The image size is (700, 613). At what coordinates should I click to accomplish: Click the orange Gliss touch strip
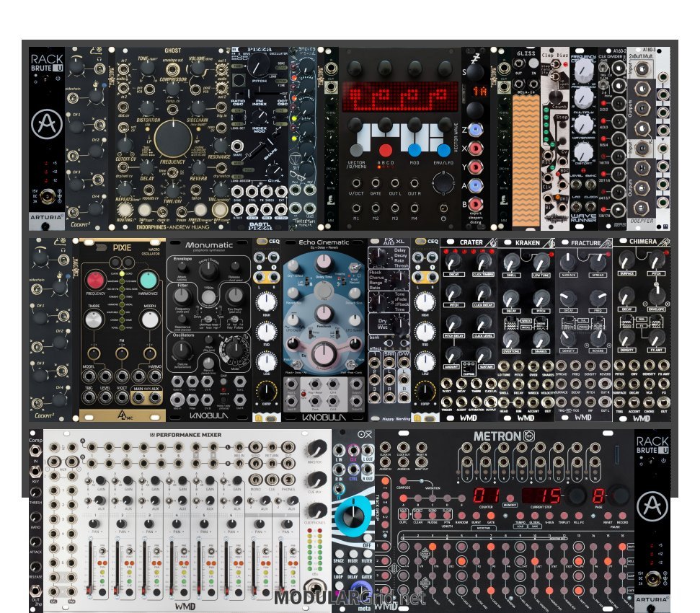click(526, 160)
